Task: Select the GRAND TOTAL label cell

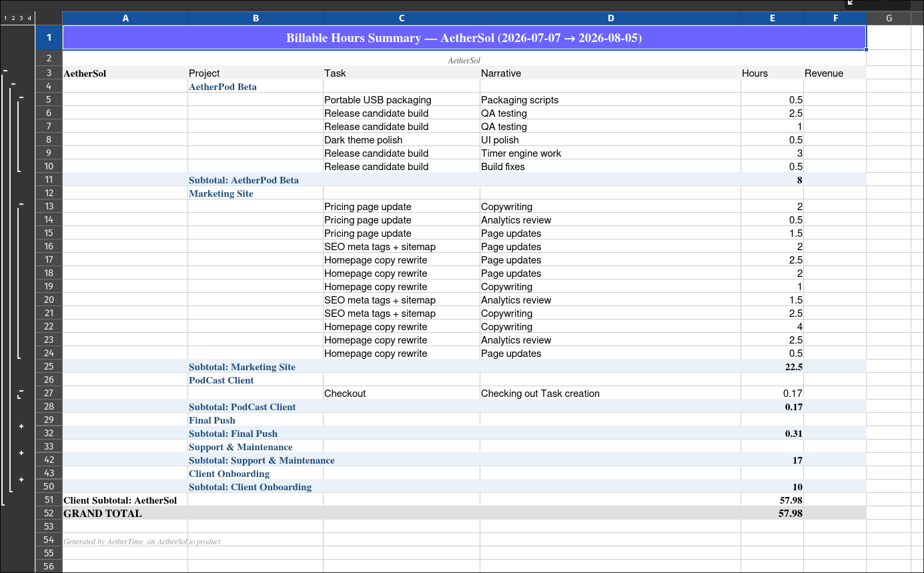Action: click(125, 514)
